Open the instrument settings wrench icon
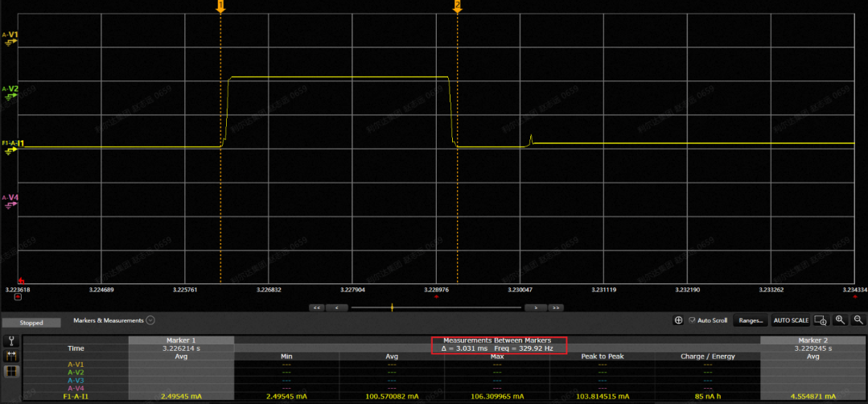The image size is (868, 404). (12, 340)
